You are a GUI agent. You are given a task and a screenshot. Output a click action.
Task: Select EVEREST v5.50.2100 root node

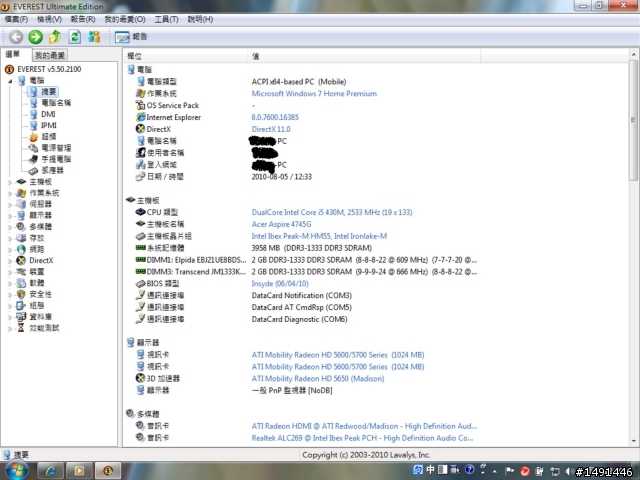49,69
